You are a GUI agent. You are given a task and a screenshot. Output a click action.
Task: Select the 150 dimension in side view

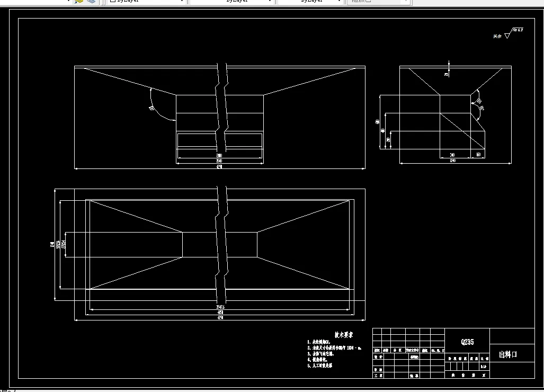pyautogui.click(x=478, y=155)
